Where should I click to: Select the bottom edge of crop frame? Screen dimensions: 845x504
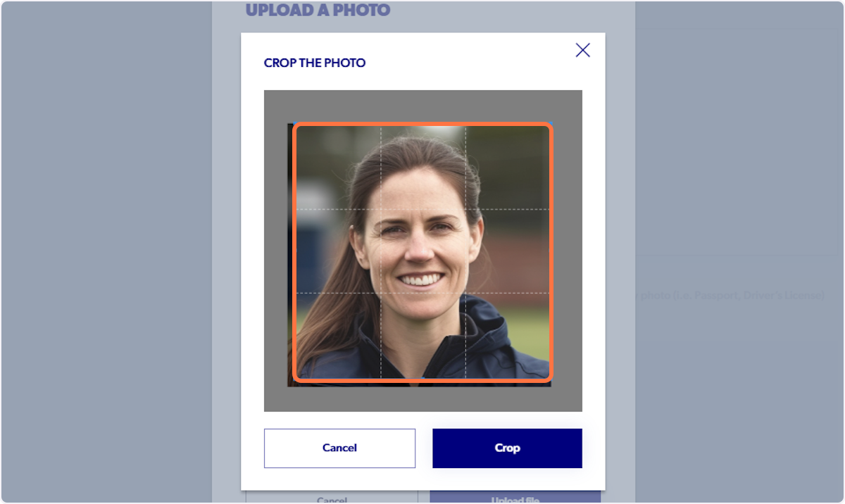coord(423,379)
